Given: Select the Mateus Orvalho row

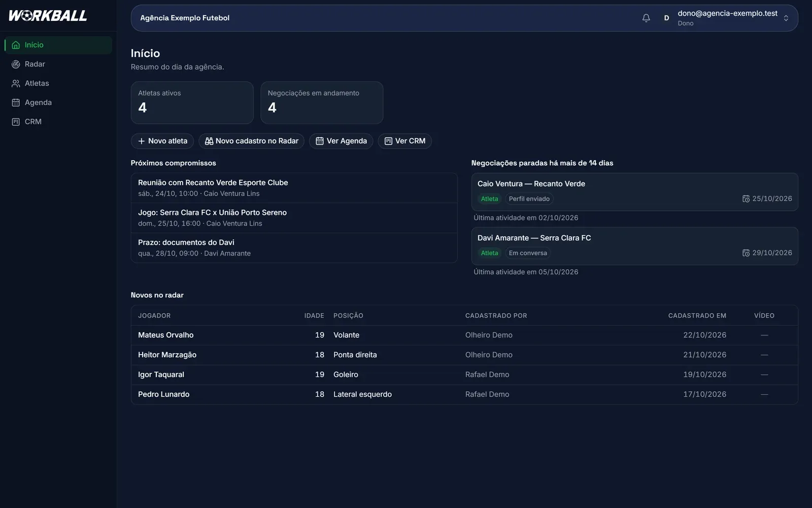Looking at the screenshot, I should point(464,335).
